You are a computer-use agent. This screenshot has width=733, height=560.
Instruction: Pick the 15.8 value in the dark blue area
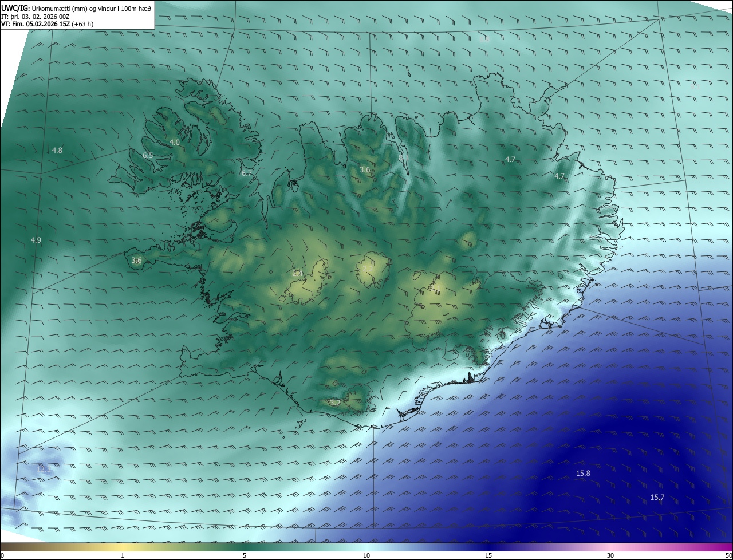point(583,473)
